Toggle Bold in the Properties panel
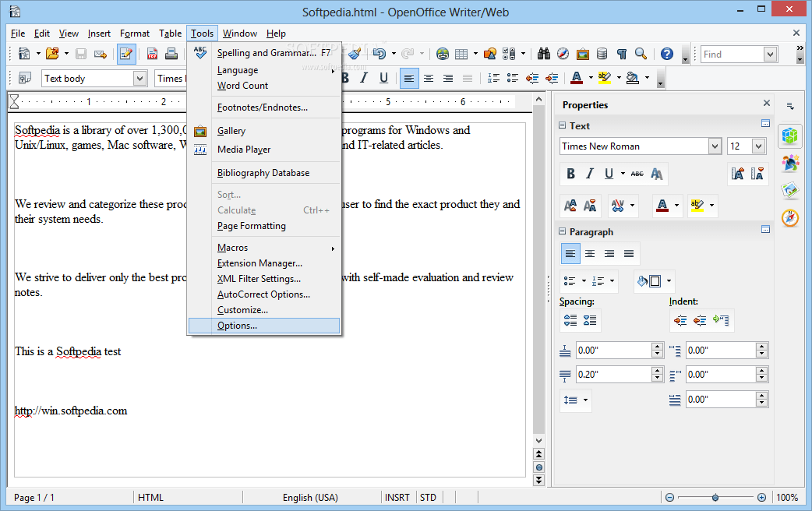The width and height of the screenshot is (812, 511). [x=570, y=174]
